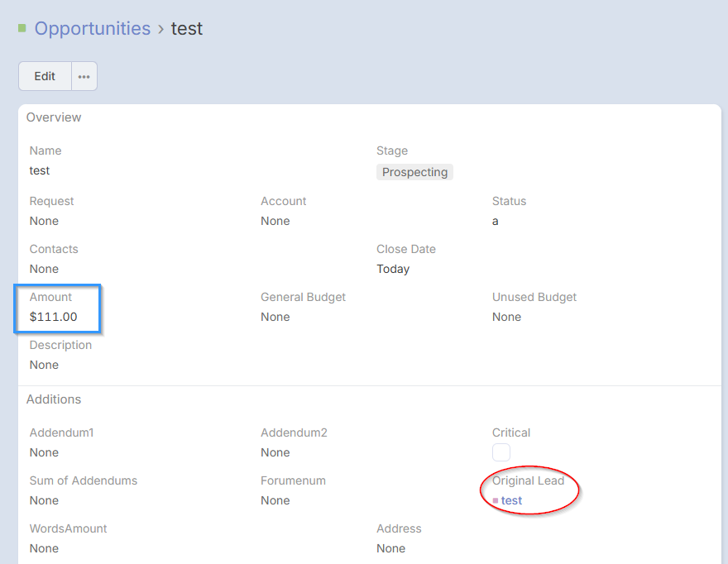
Task: Click the None value under Address
Action: click(391, 548)
